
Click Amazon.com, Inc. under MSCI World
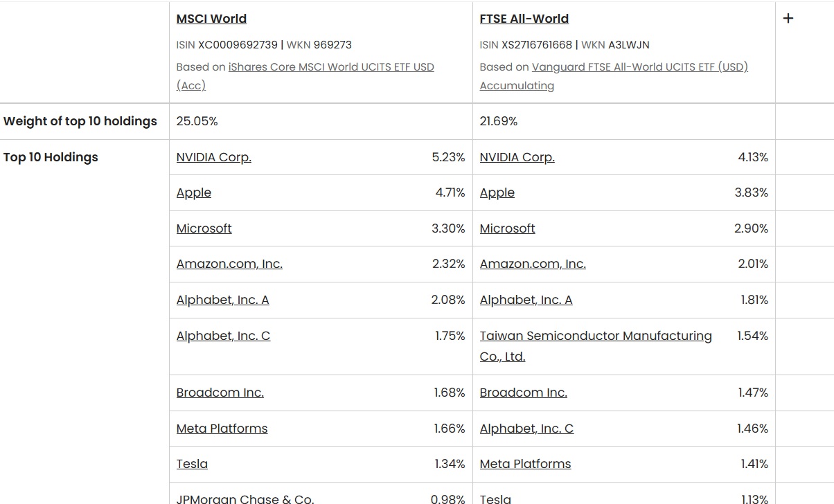[229, 264]
